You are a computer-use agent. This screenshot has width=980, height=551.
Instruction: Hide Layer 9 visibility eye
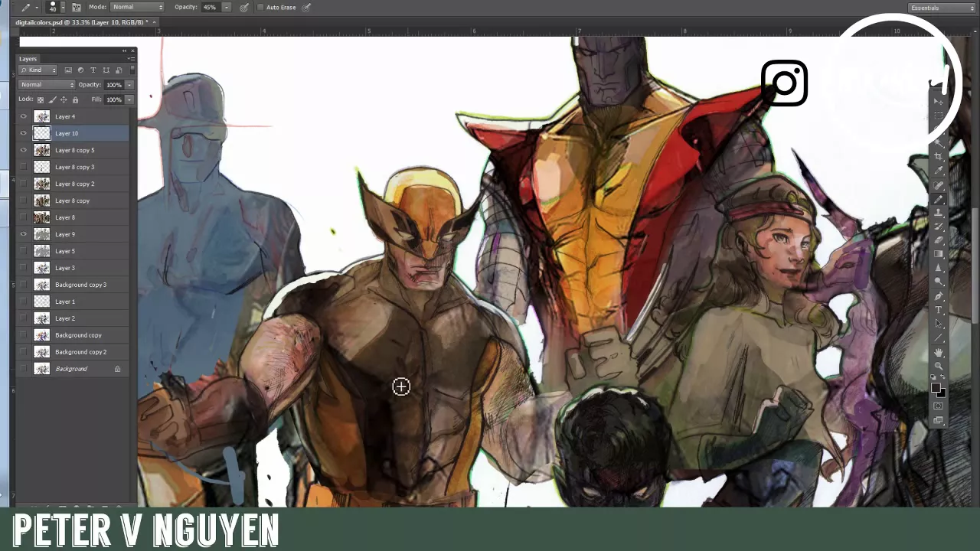click(x=24, y=234)
